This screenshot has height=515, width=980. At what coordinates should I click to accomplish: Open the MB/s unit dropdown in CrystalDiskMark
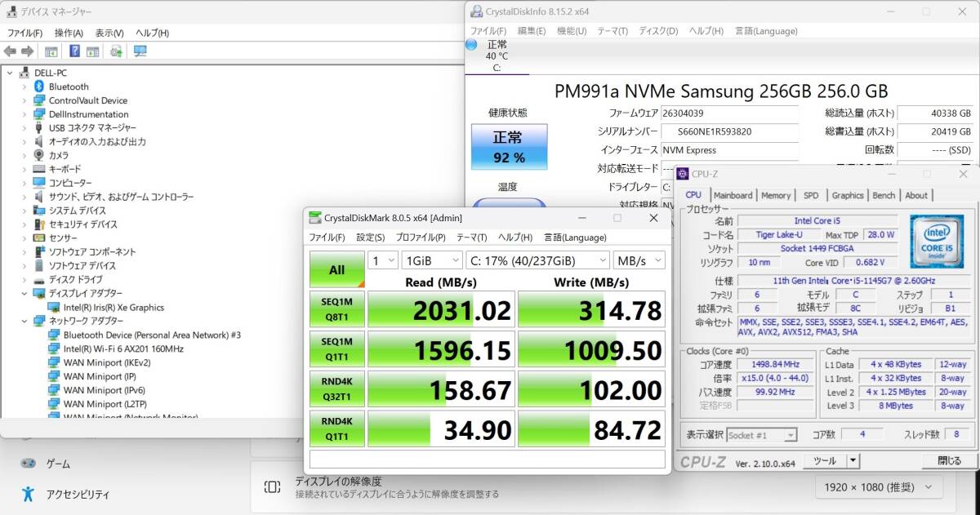[639, 260]
